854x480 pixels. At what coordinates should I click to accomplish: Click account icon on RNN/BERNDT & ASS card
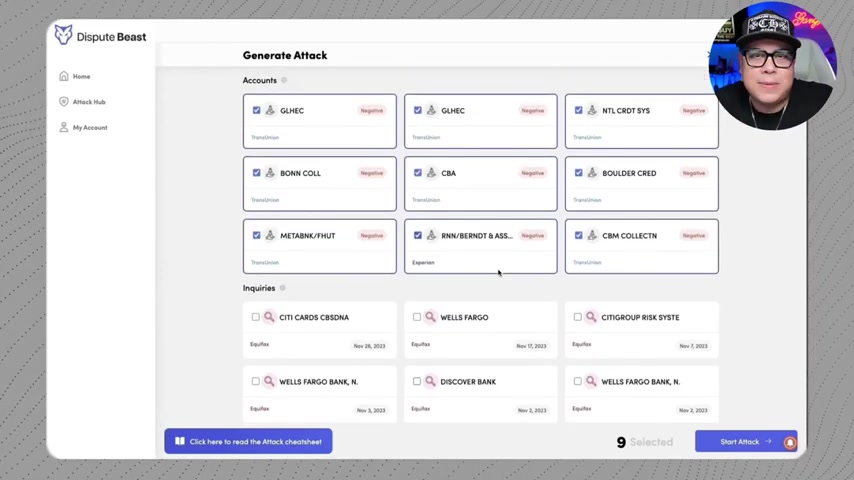(431, 235)
